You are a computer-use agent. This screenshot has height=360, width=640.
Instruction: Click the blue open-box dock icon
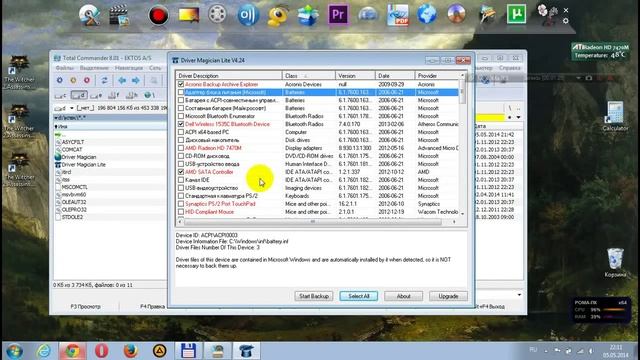click(308, 16)
